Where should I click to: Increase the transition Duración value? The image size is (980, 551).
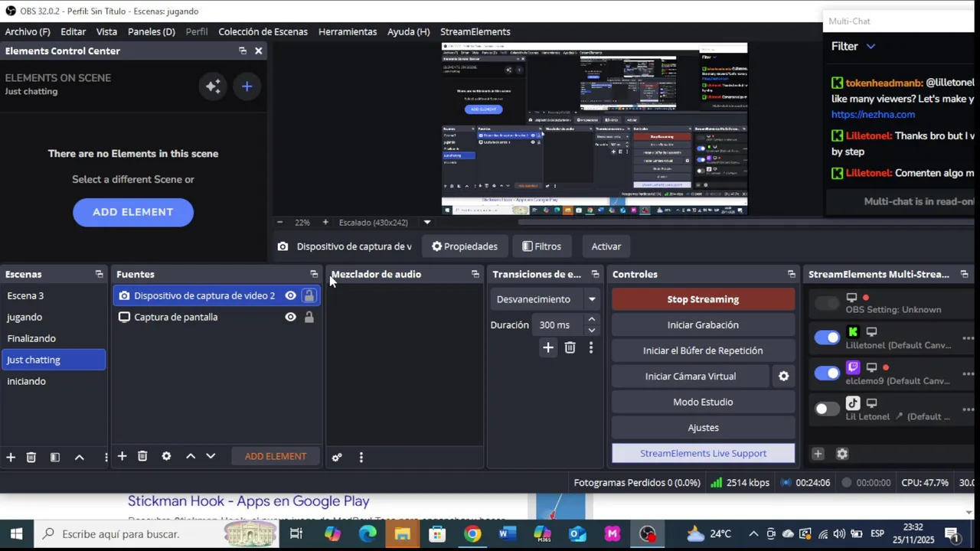tap(591, 319)
